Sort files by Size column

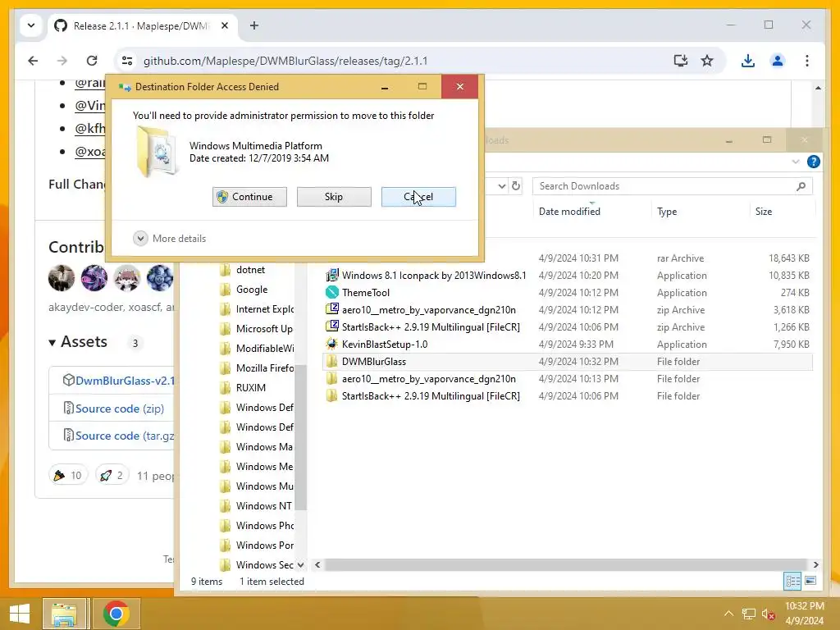tap(764, 212)
